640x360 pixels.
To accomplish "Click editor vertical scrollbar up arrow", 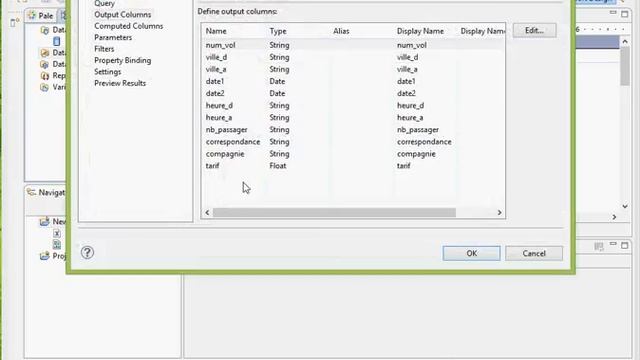I will [x=625, y=42].
